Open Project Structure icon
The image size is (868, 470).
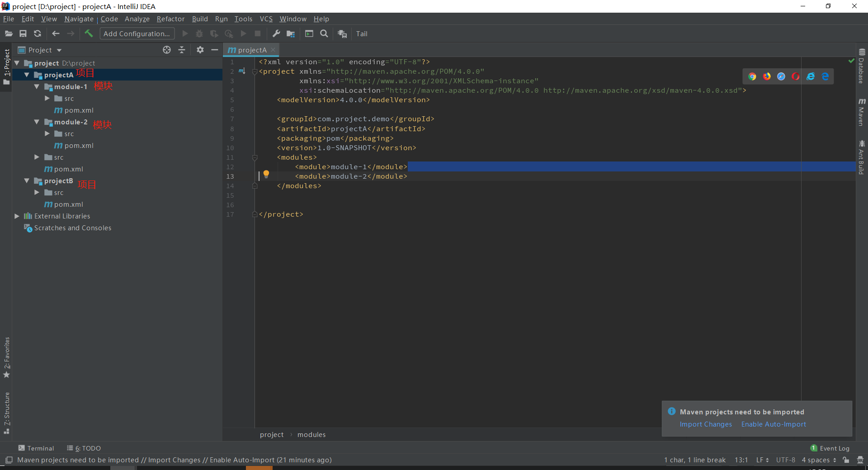(x=291, y=34)
